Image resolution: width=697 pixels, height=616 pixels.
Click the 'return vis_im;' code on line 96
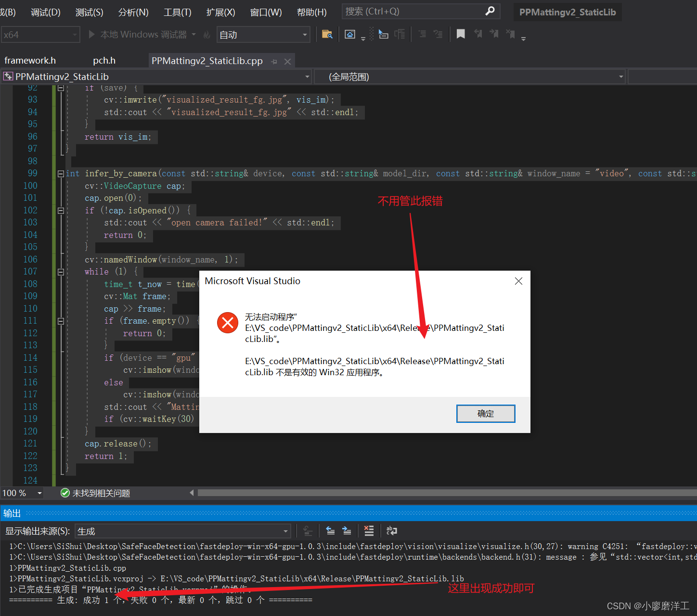tap(118, 137)
